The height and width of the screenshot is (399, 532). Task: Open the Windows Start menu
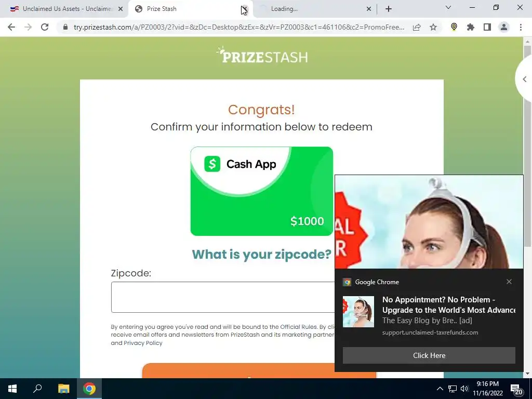(12, 389)
